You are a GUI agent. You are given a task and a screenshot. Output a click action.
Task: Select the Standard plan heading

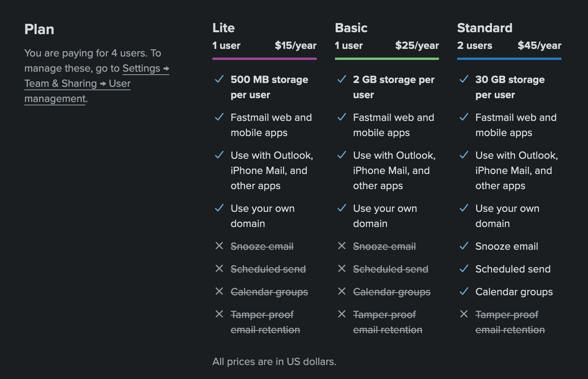485,28
